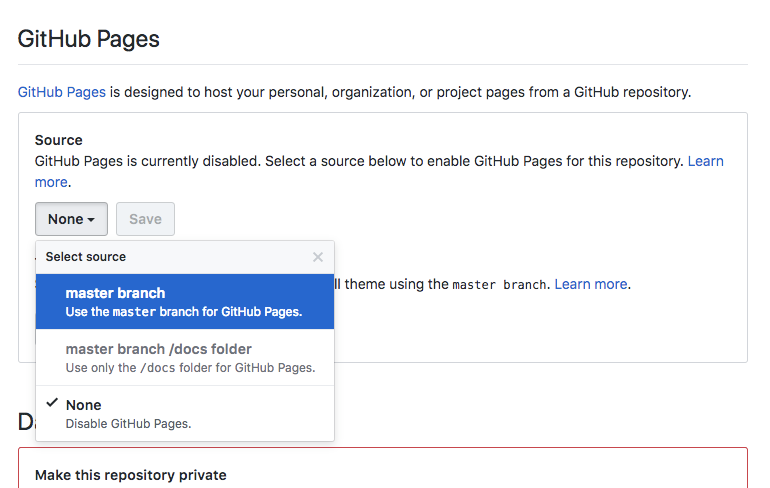Click the GitHub Pages section heading
This screenshot has width=770, height=488.
[89, 40]
